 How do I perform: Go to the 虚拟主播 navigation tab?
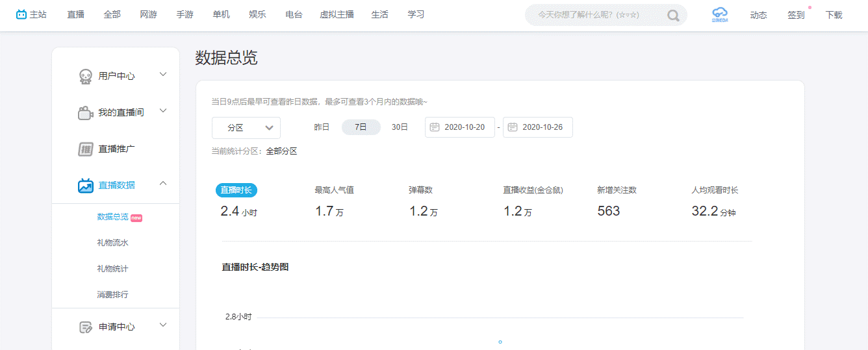pyautogui.click(x=337, y=14)
